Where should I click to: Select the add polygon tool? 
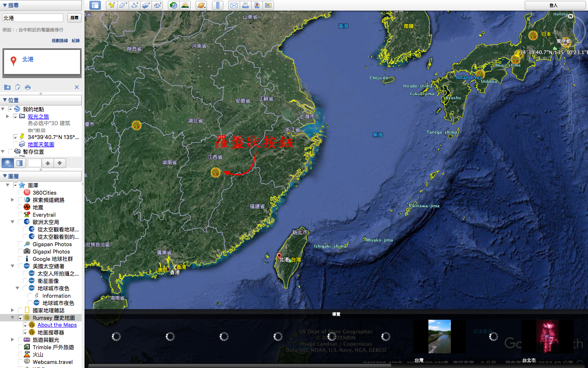pos(123,5)
